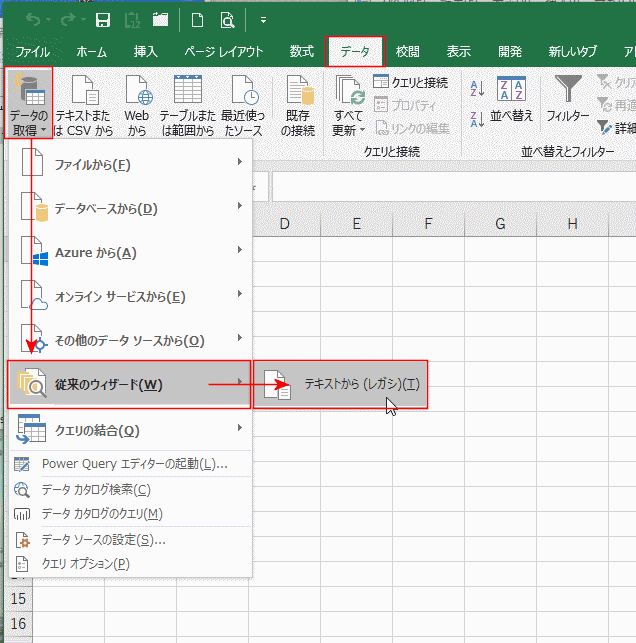Click the New blank document icon
This screenshot has width=636, height=643.
[x=198, y=19]
